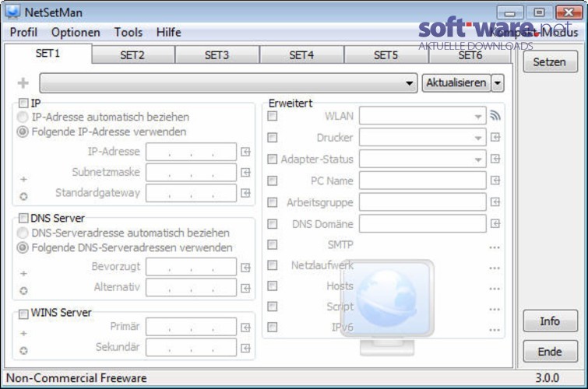588x389 pixels.
Task: Select DNS-Serveradresse automatisch beziehen radio
Action: pos(23,233)
